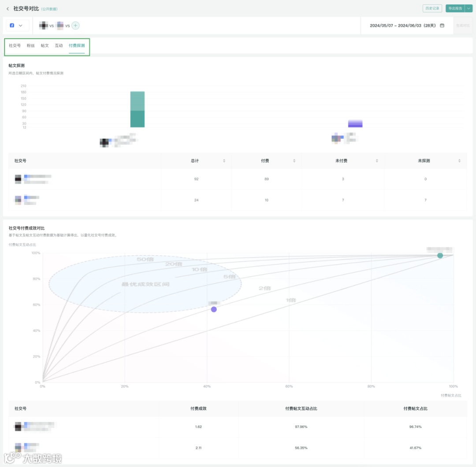The image size is (476, 467).
Task: Add another account with the plus icon
Action: (76, 26)
